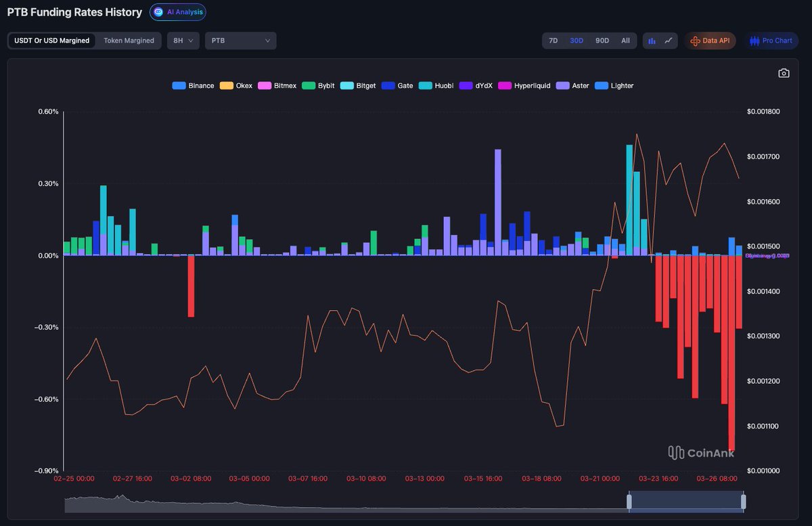Image resolution: width=812 pixels, height=526 pixels.
Task: Click the 30D selected time filter
Action: click(x=577, y=41)
